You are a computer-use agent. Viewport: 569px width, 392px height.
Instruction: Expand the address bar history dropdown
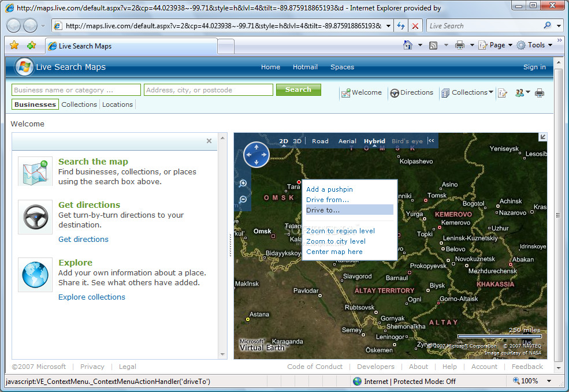(x=388, y=26)
